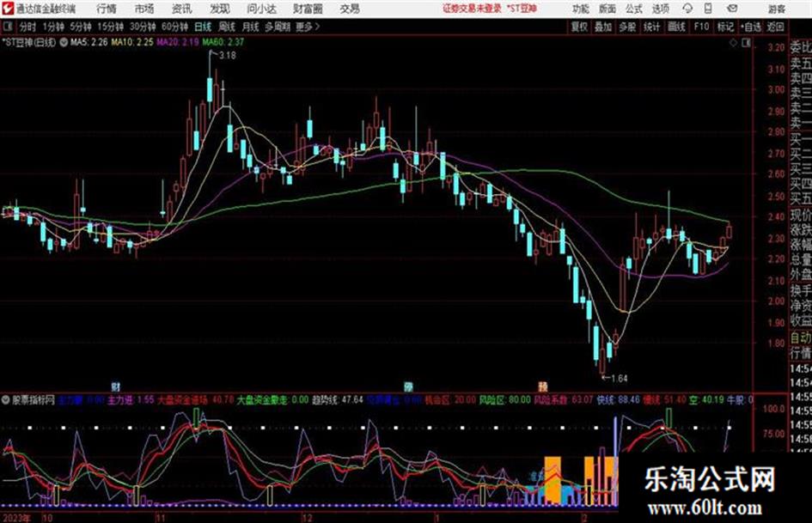Click the 返回 back button
Viewport: 812px width, 523px height.
click(775, 27)
